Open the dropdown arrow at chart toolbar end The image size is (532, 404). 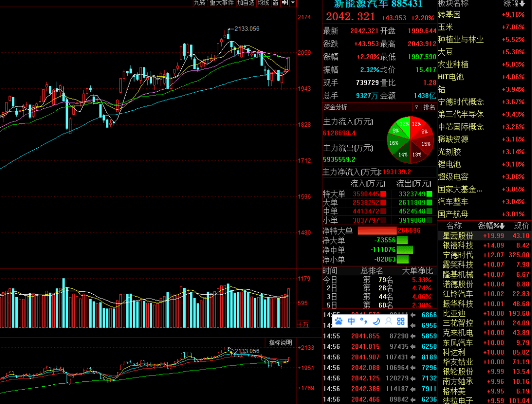coord(293,3)
